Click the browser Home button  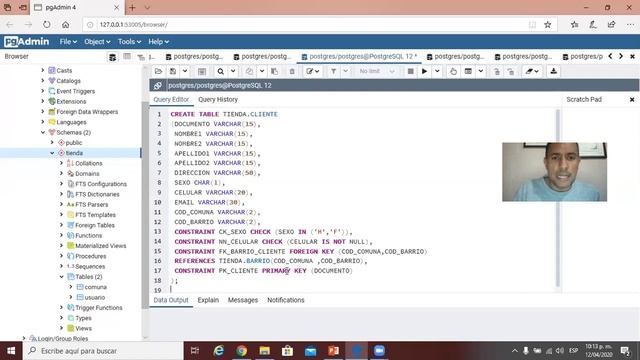(65, 24)
